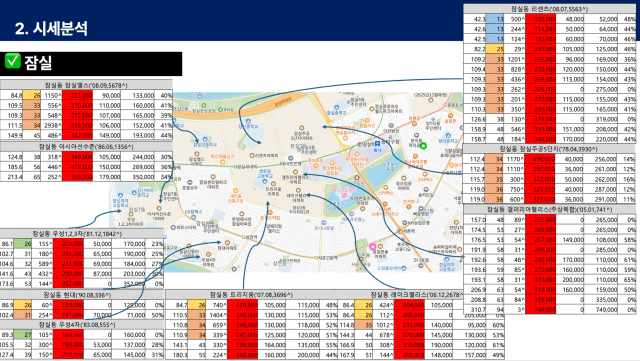640x361 pixels.
Task: Select the red 342,000 cell in 잠실엘스
Action: [78, 136]
